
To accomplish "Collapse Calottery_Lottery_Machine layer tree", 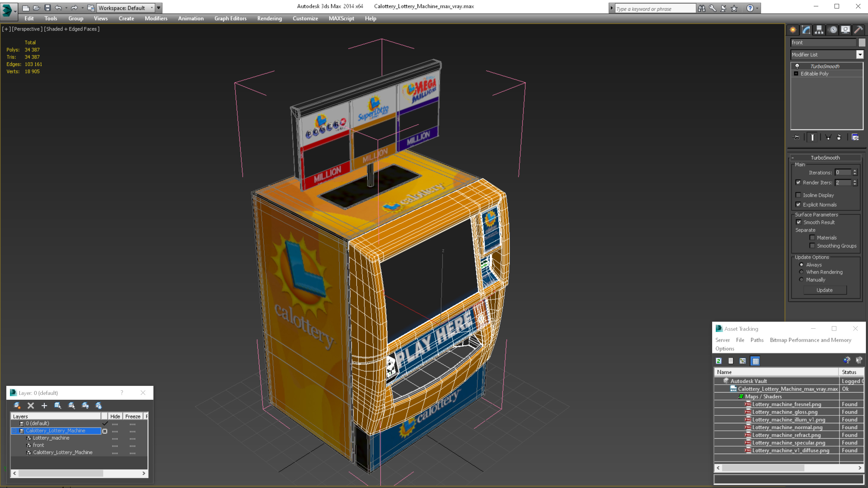I will coord(14,431).
